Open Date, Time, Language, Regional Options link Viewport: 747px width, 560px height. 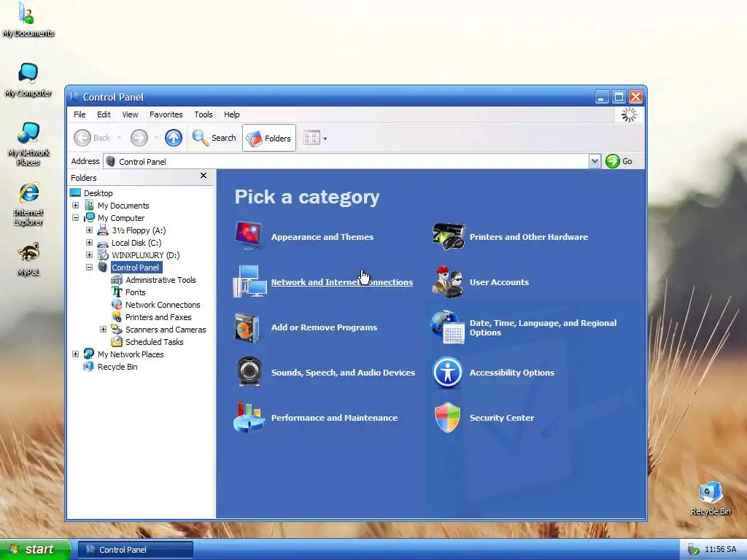pyautogui.click(x=543, y=327)
